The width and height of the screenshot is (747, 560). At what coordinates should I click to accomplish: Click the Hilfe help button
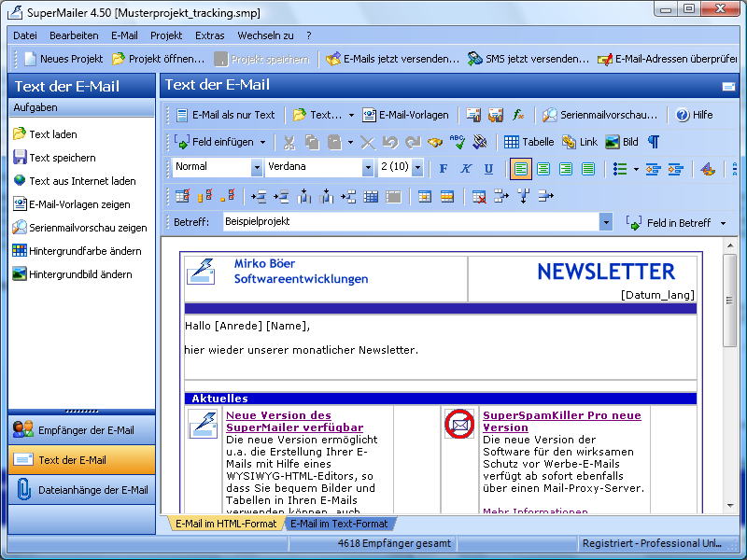[694, 115]
